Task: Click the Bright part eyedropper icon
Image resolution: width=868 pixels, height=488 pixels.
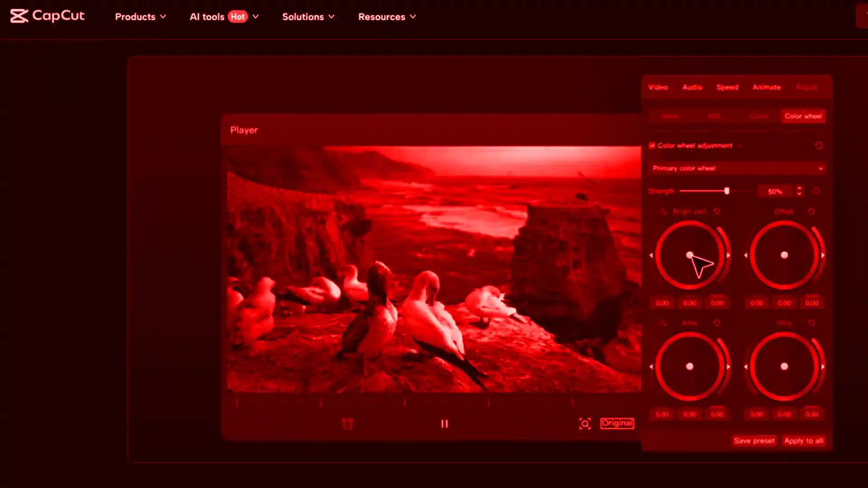Action: click(x=663, y=211)
